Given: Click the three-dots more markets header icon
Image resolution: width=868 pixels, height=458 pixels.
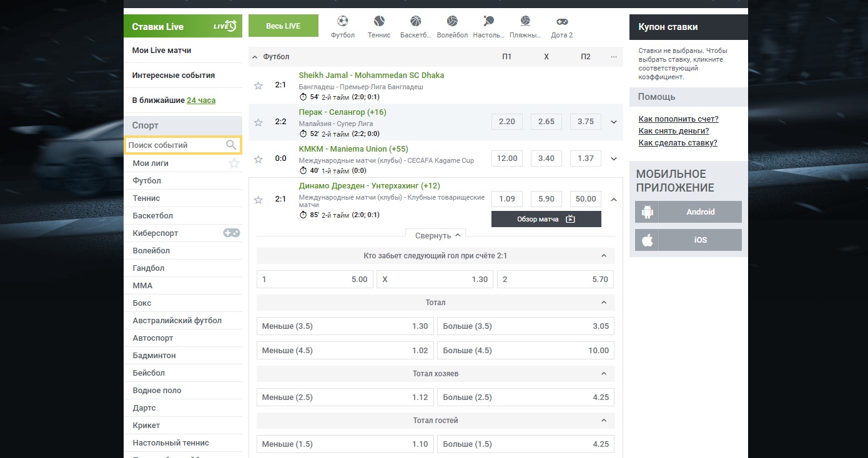Looking at the screenshot, I should point(614,57).
